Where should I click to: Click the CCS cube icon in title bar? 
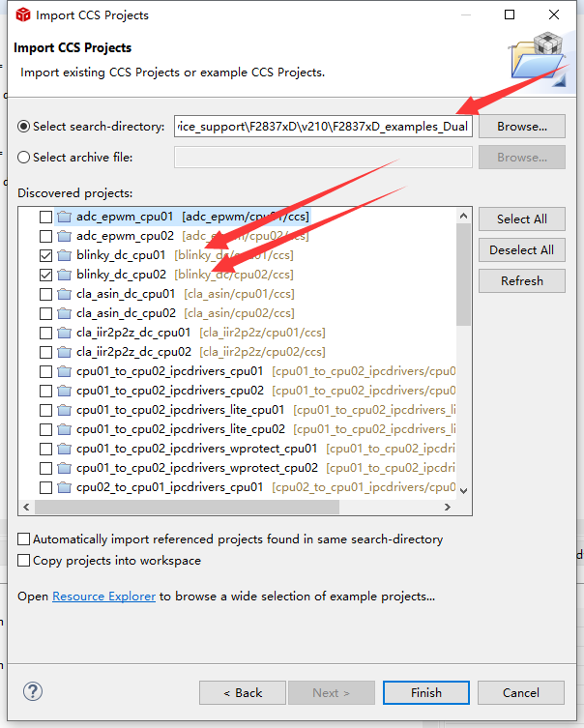[x=23, y=15]
